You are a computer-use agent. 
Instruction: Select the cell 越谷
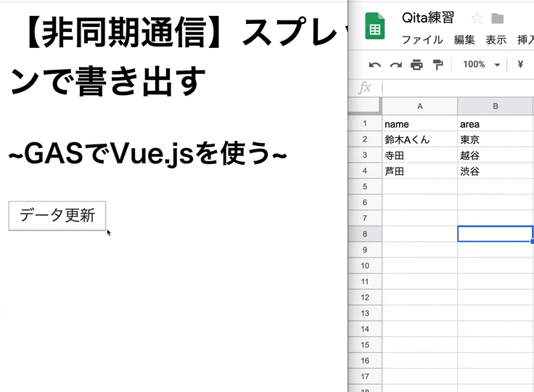(495, 155)
